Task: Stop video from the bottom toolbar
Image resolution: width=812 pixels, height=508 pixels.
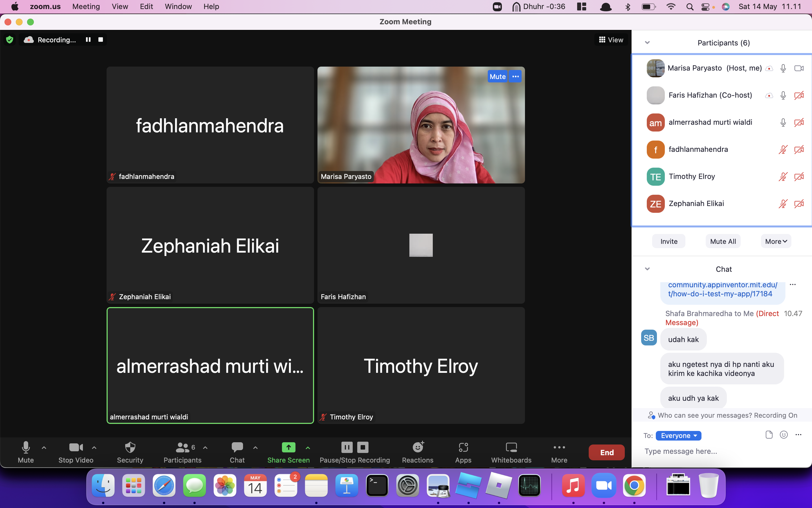Action: tap(76, 452)
